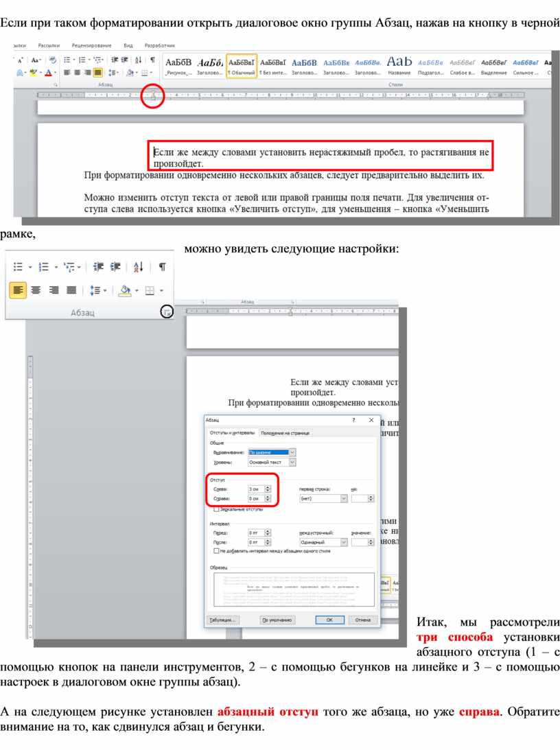Close the Абзац dialog with X
The image size is (560, 750).
371,420
